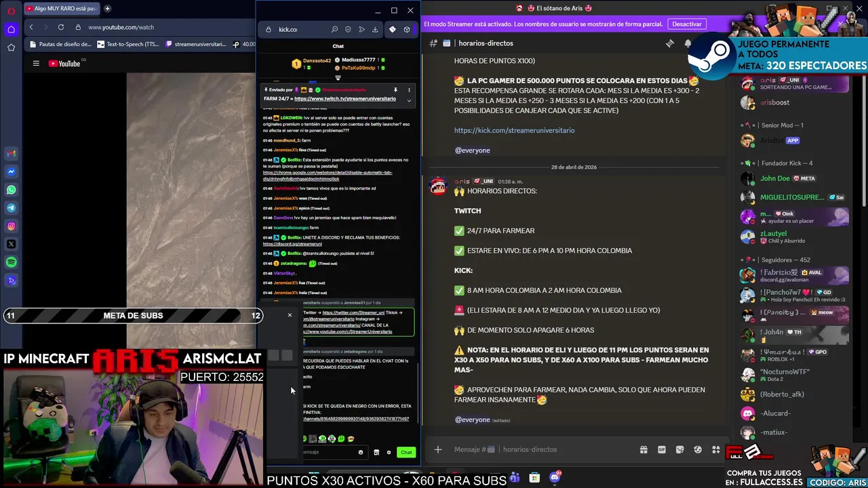Click Desactivar Streamer mode button
868x488 pixels.
[687, 24]
